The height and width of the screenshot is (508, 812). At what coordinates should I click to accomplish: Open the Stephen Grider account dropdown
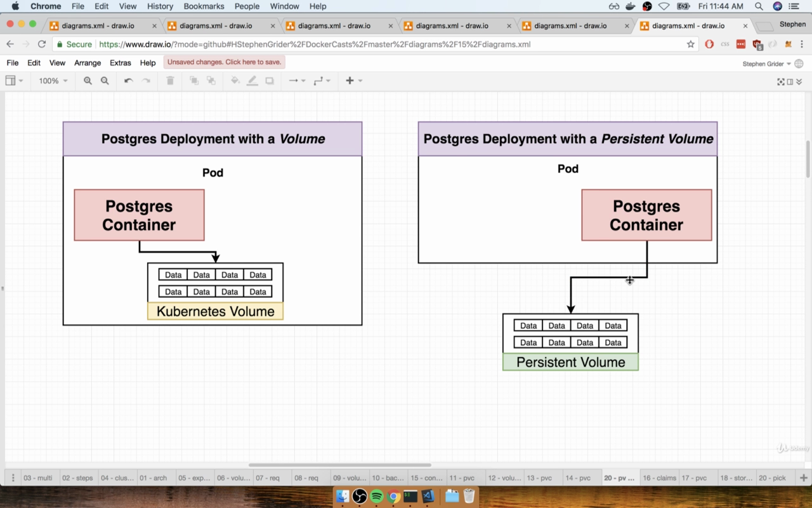pyautogui.click(x=767, y=63)
